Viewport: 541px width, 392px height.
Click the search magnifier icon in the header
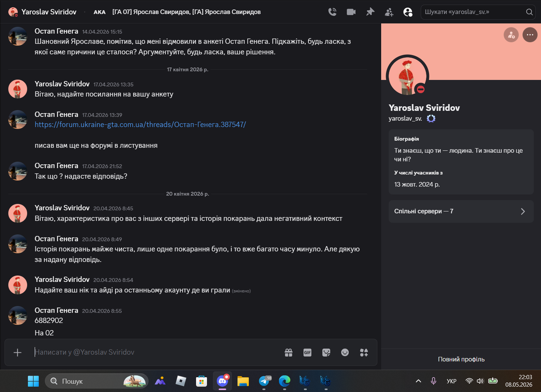[529, 12]
